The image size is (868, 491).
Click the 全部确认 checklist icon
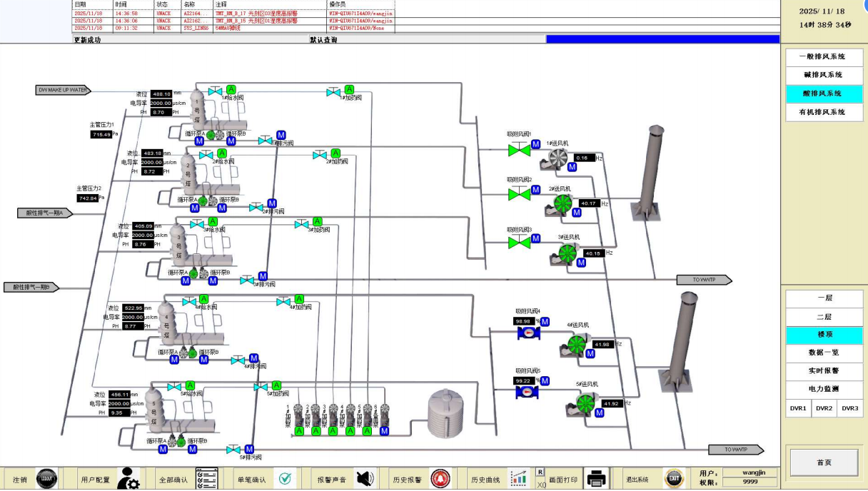coord(206,479)
